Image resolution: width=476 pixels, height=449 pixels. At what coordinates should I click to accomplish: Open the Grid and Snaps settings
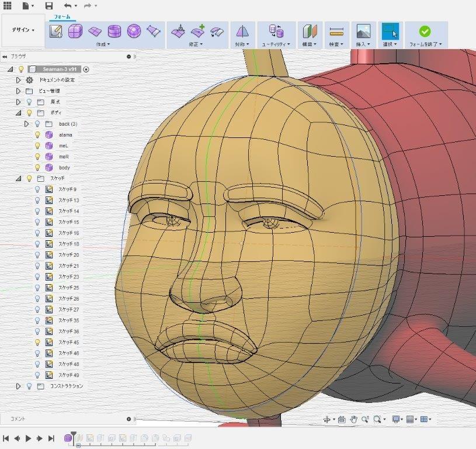pyautogui.click(x=410, y=420)
